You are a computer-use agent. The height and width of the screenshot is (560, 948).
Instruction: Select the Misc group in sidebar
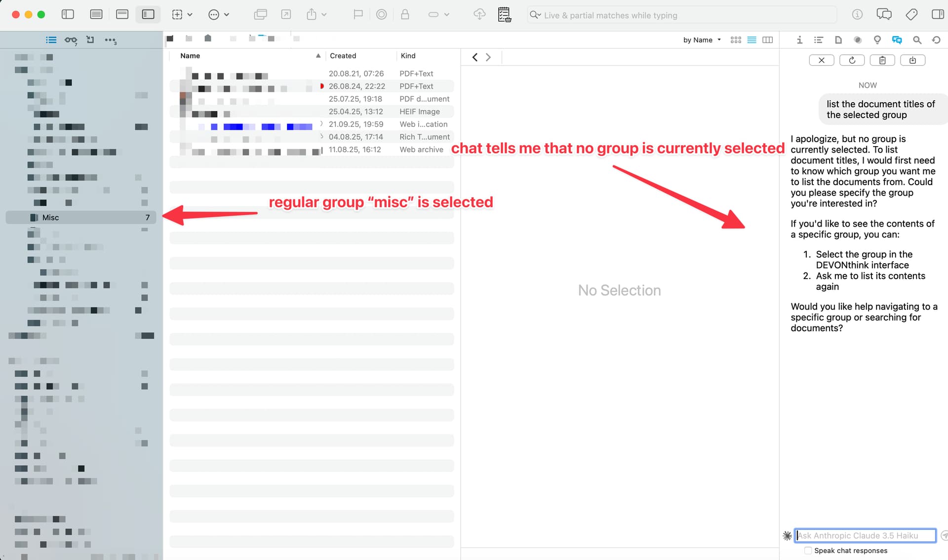click(50, 217)
